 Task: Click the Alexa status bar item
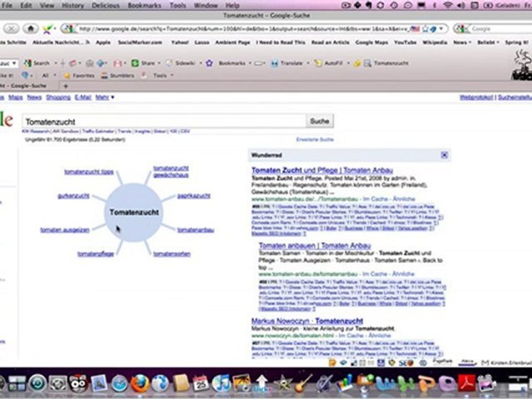click(467, 362)
